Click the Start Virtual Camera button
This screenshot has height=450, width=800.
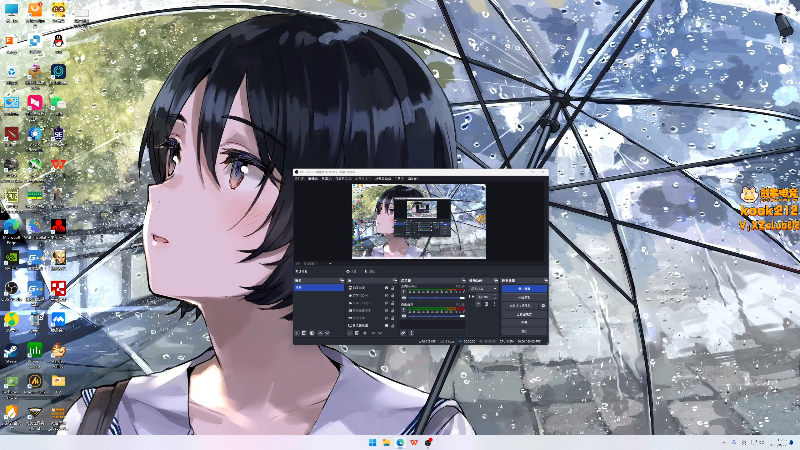pyautogui.click(x=520, y=306)
